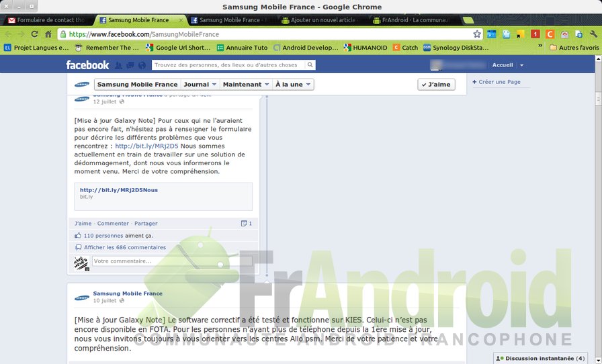Screen dimensions: 602x364
Task: Show Afficher les 686 commentaires
Action: click(x=125, y=247)
